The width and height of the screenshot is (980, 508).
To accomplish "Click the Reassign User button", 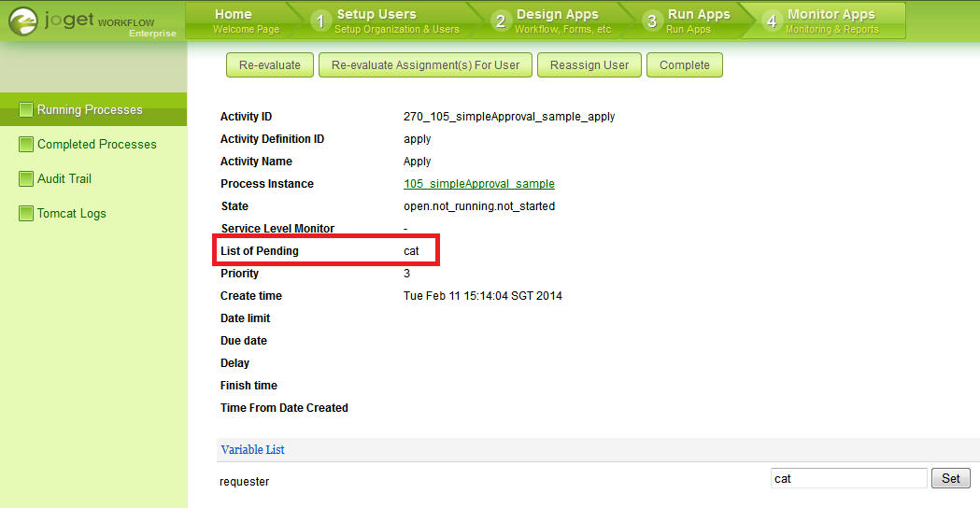I will pos(589,65).
